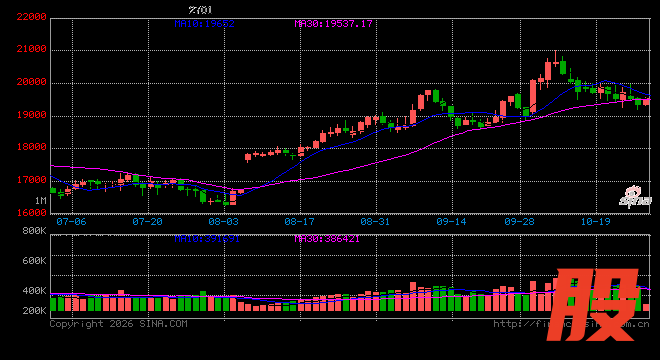Image resolution: width=660 pixels, height=360 pixels.
Task: Click the blue MA10:19652 price label
Action: point(205,24)
